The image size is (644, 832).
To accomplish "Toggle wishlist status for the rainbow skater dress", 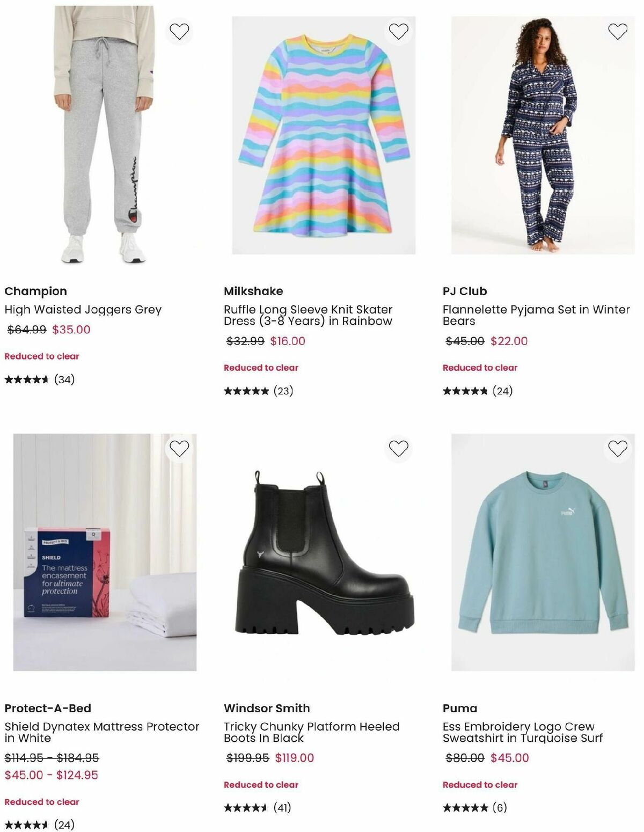I will tap(398, 31).
